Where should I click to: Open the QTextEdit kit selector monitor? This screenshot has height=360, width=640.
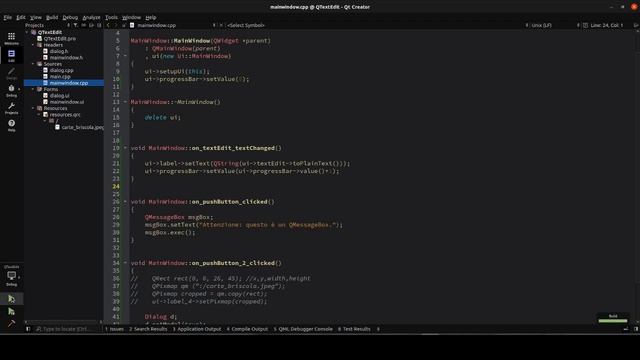click(11, 277)
